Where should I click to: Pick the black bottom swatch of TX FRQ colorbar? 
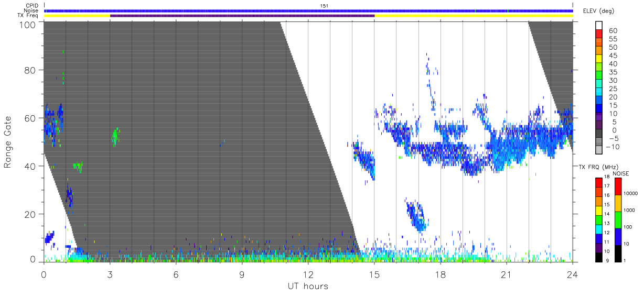pyautogui.click(x=598, y=257)
